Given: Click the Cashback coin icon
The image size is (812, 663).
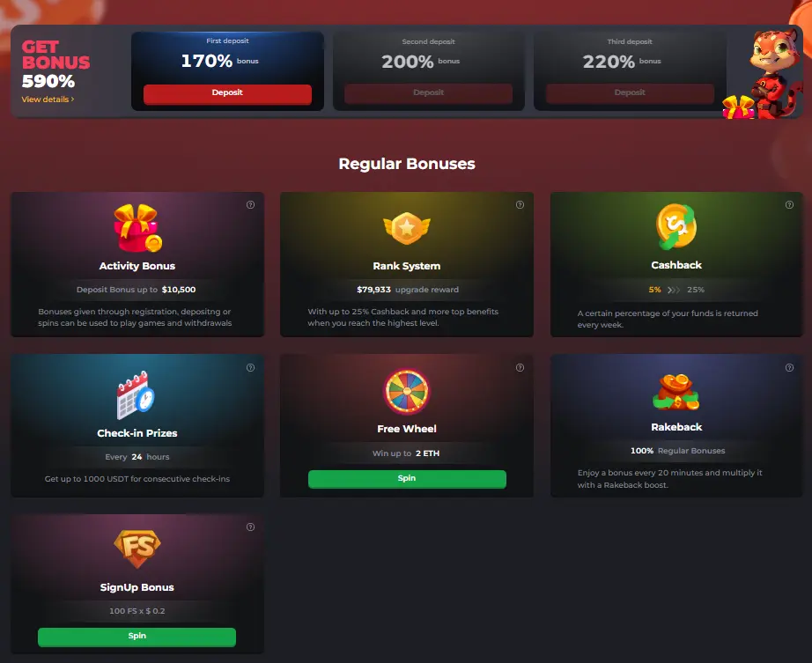Looking at the screenshot, I should [x=676, y=226].
